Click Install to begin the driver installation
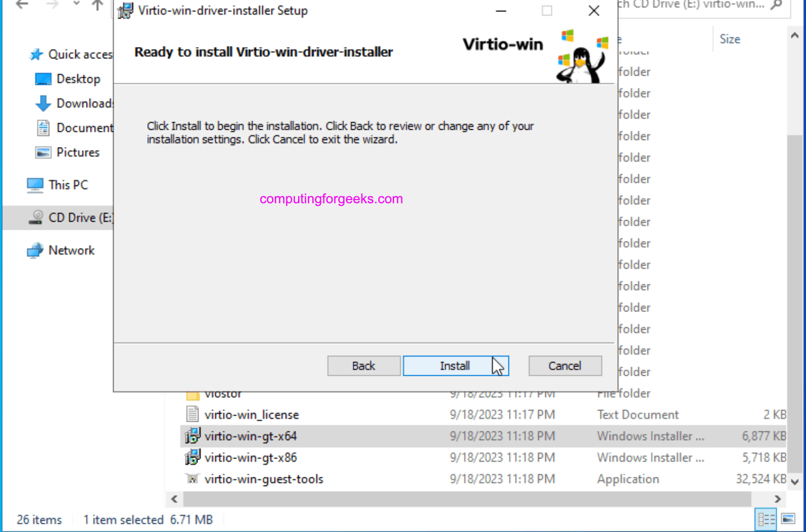806x532 pixels. coord(455,365)
